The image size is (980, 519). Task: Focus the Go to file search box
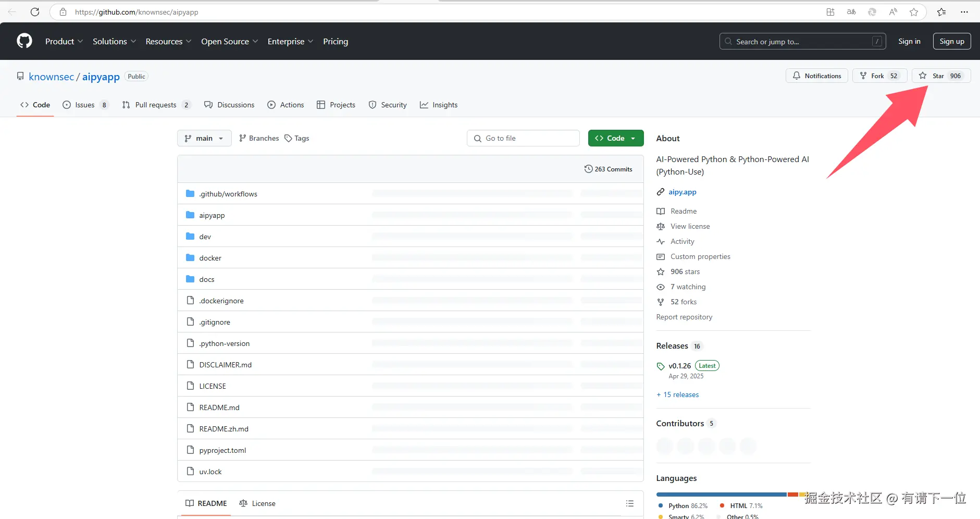(524, 138)
